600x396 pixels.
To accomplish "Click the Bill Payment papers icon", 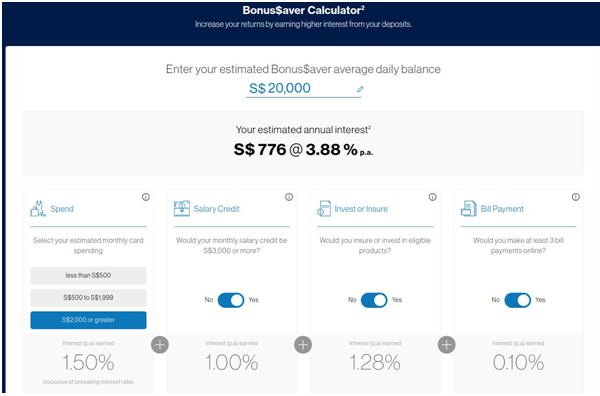I will pos(468,209).
